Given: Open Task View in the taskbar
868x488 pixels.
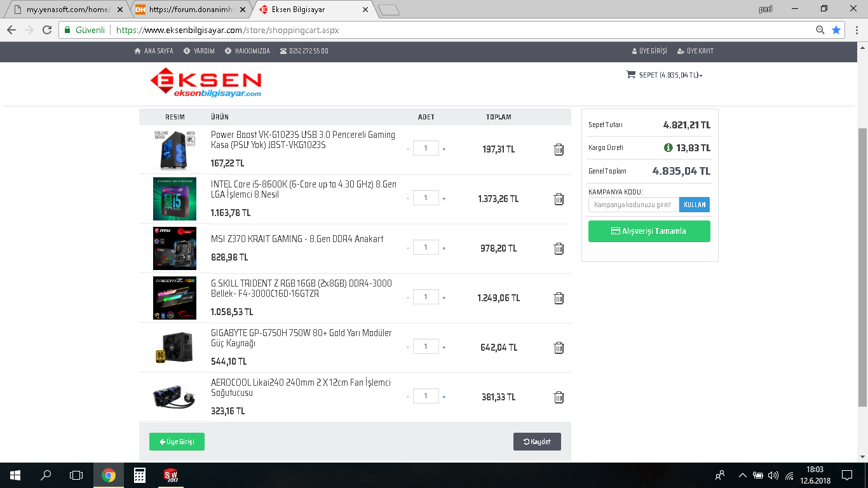Looking at the screenshot, I should click(x=76, y=475).
